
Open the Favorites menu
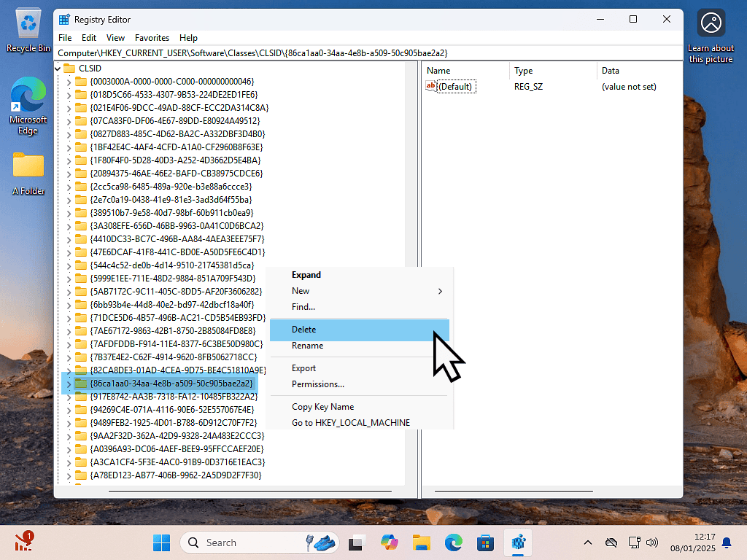point(152,37)
